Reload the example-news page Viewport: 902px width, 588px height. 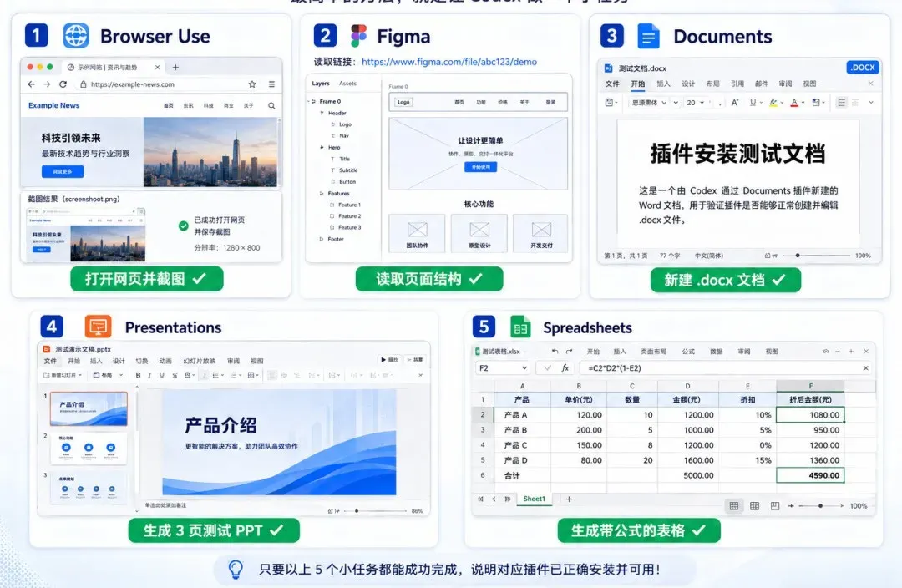tap(63, 84)
